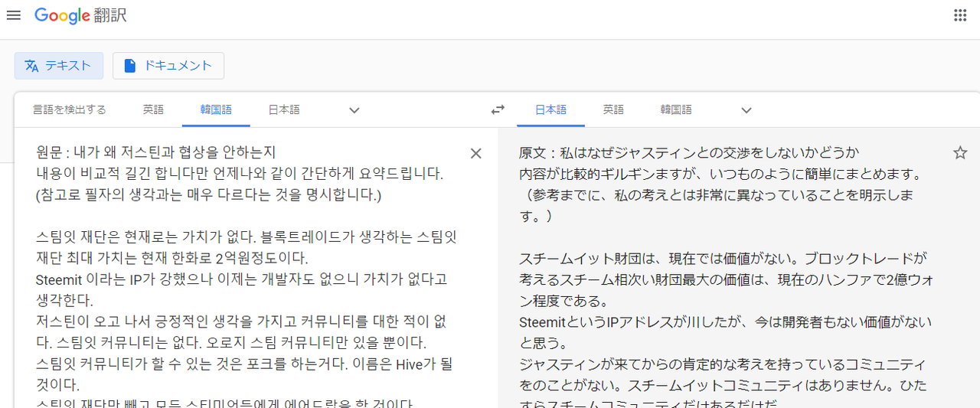Viewport: 980px width, 408px height.
Task: Expand the target language list chevron
Action: [x=746, y=110]
